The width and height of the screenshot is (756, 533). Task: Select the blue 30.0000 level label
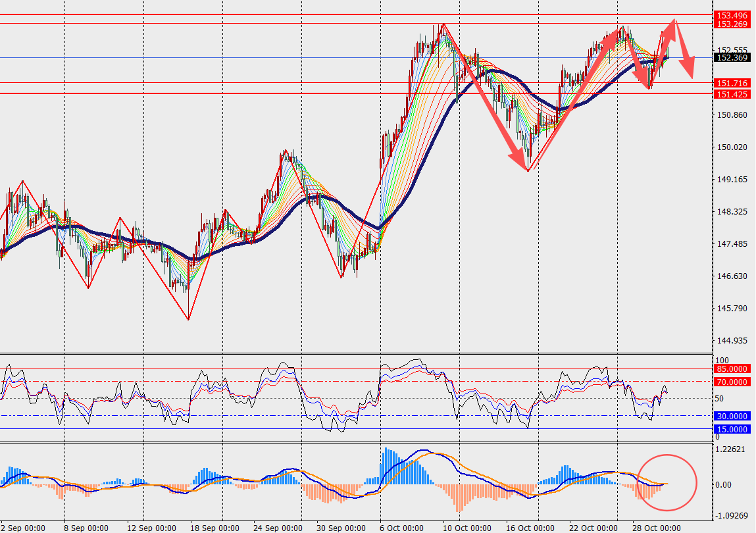click(x=732, y=416)
